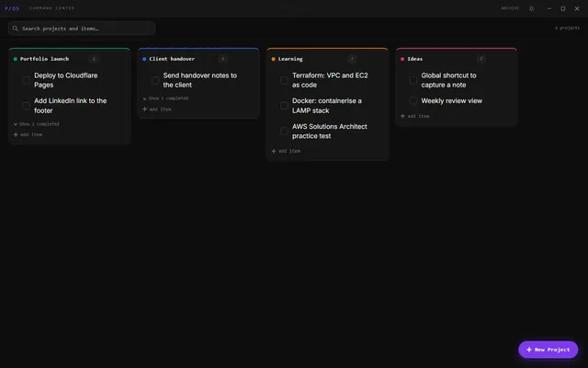Screen dimensions: 588x368
Task: Add item to the Learning project
Action: (286, 151)
